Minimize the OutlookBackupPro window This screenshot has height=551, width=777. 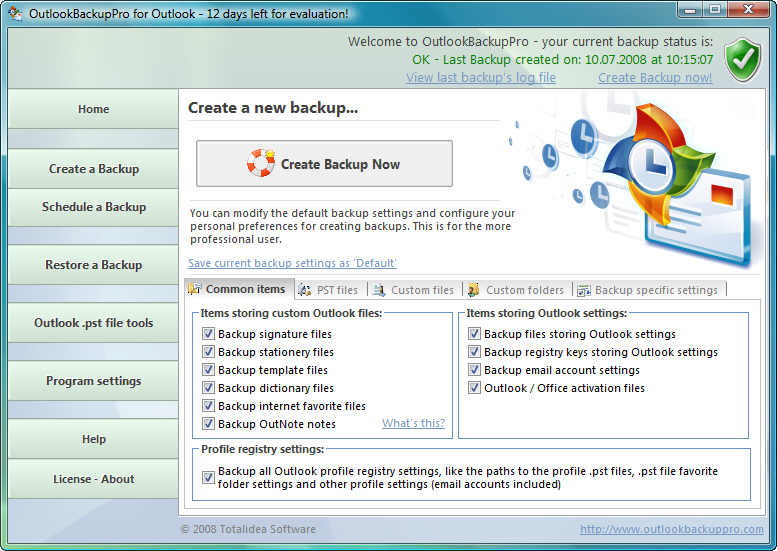pyautogui.click(x=691, y=9)
